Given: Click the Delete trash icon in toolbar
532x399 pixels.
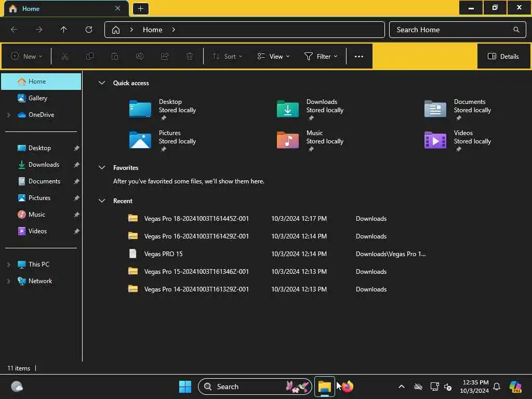Looking at the screenshot, I should click(x=190, y=56).
